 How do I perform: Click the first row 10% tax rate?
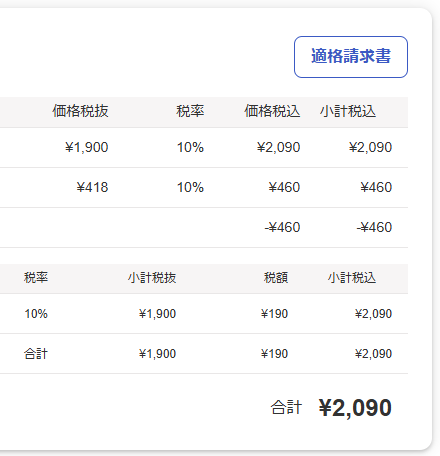coord(190,147)
